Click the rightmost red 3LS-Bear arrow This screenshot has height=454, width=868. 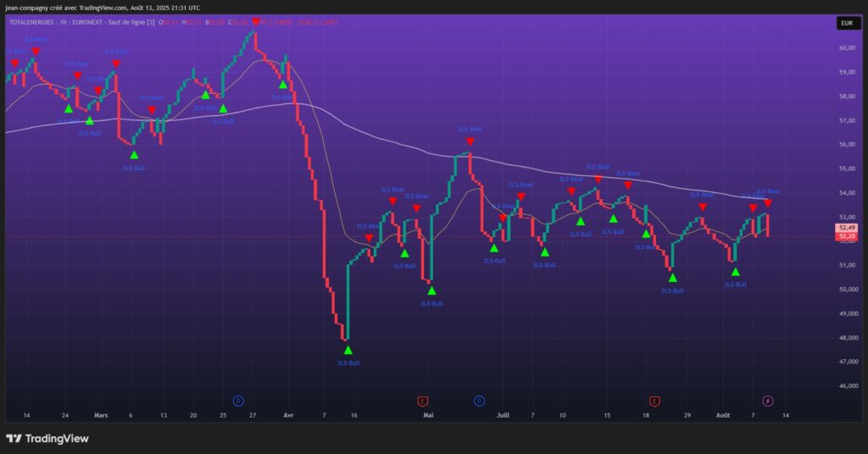(x=768, y=203)
